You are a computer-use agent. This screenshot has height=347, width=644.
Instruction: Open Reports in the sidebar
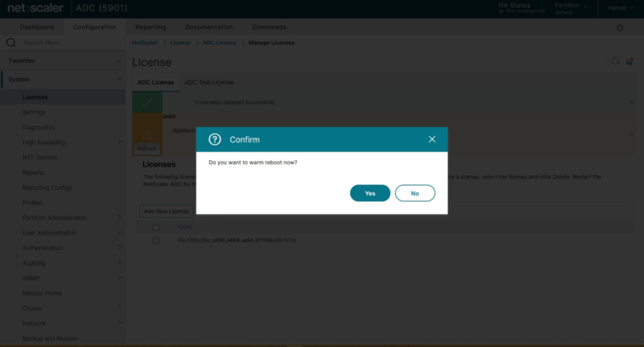point(33,172)
